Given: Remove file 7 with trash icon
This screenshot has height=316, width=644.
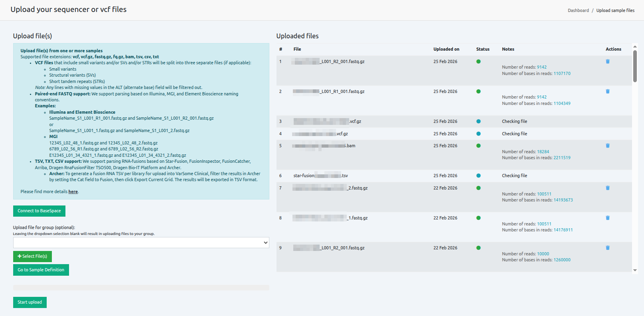Looking at the screenshot, I should point(608,188).
